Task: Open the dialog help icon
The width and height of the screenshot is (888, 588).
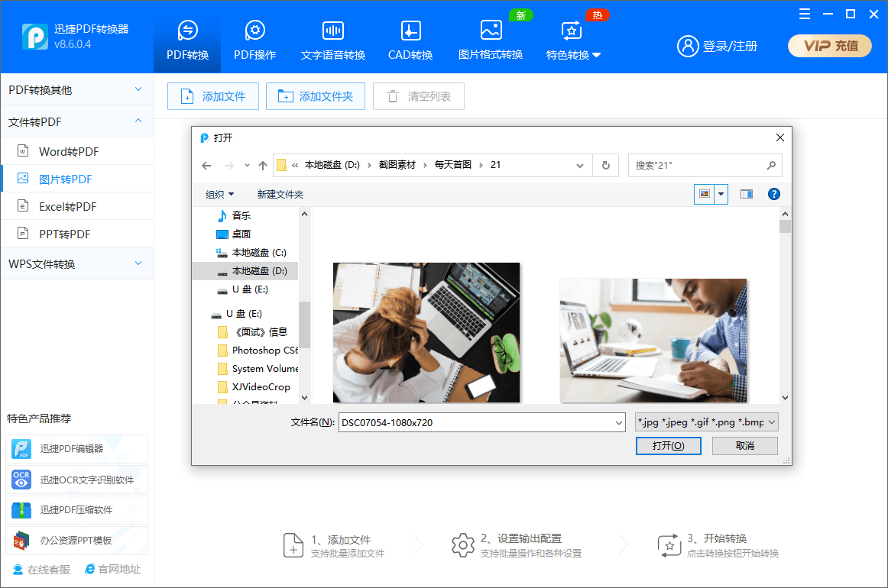Action: point(773,194)
